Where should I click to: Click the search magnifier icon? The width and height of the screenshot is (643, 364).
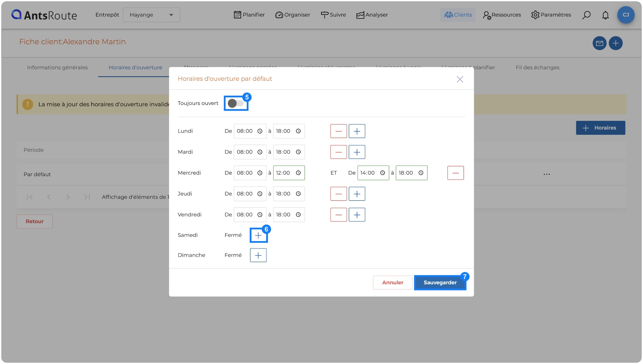tap(586, 15)
